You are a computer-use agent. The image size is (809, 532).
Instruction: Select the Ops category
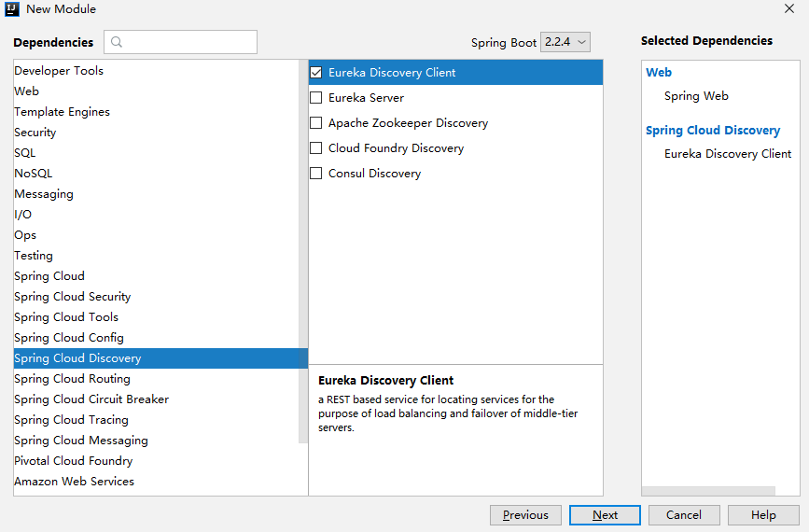tap(157, 235)
